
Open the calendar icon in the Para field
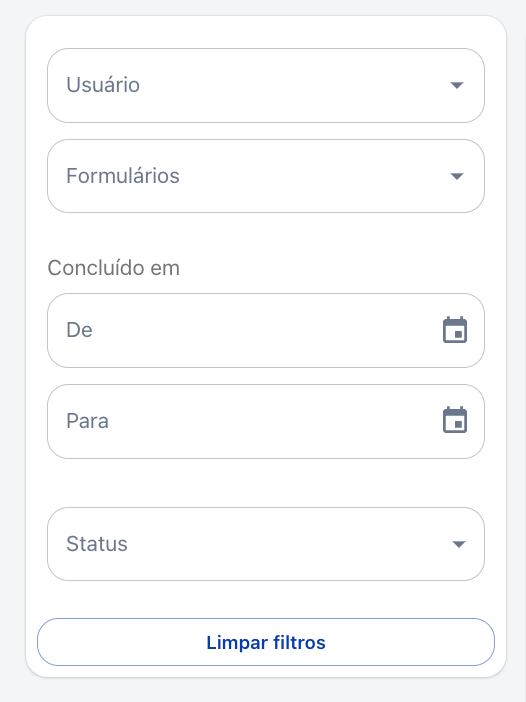455,420
